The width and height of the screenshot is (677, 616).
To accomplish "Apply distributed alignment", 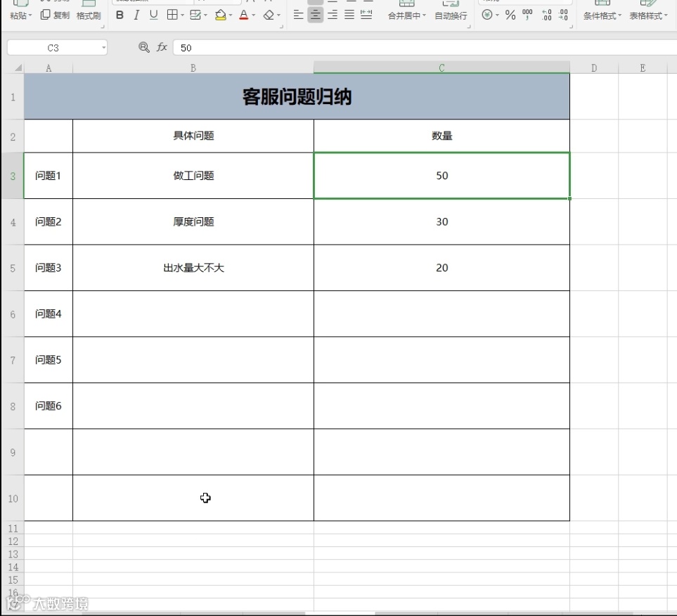I will click(366, 15).
